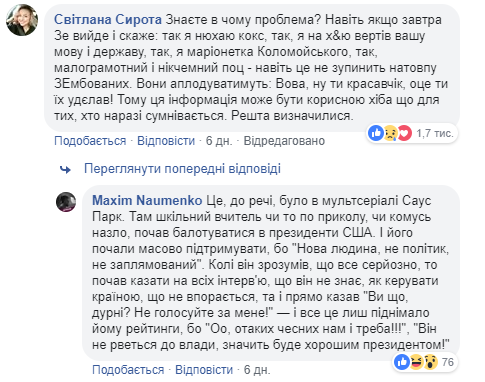Viewport: 485px width, 382px height.
Task: Click the surprised wow reaction on Maxim's reply
Action: 430,362
